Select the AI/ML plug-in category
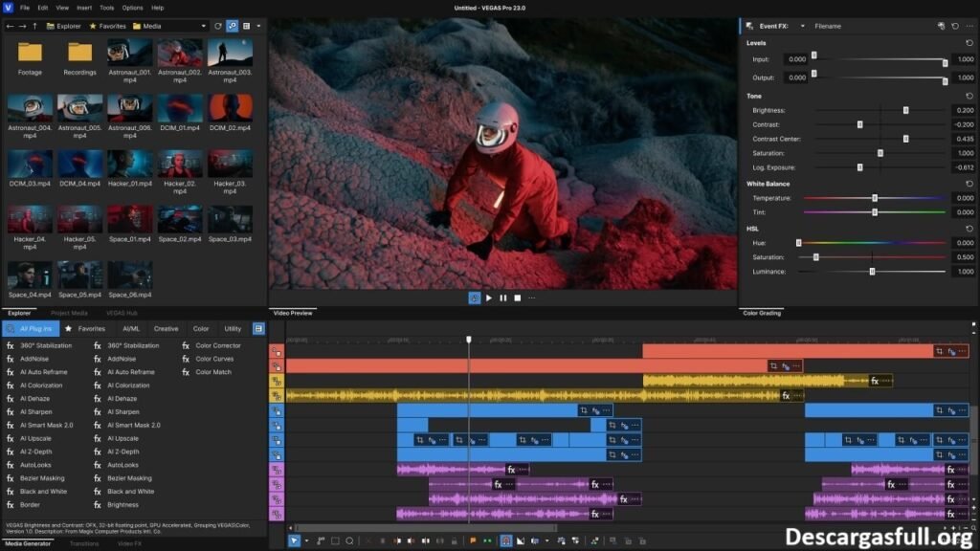The image size is (980, 551). tap(131, 328)
